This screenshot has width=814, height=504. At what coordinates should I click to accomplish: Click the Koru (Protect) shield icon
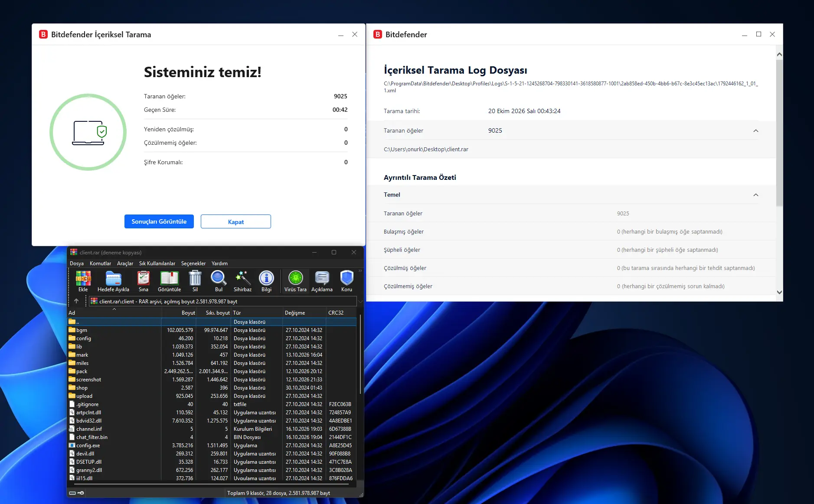pyautogui.click(x=347, y=281)
